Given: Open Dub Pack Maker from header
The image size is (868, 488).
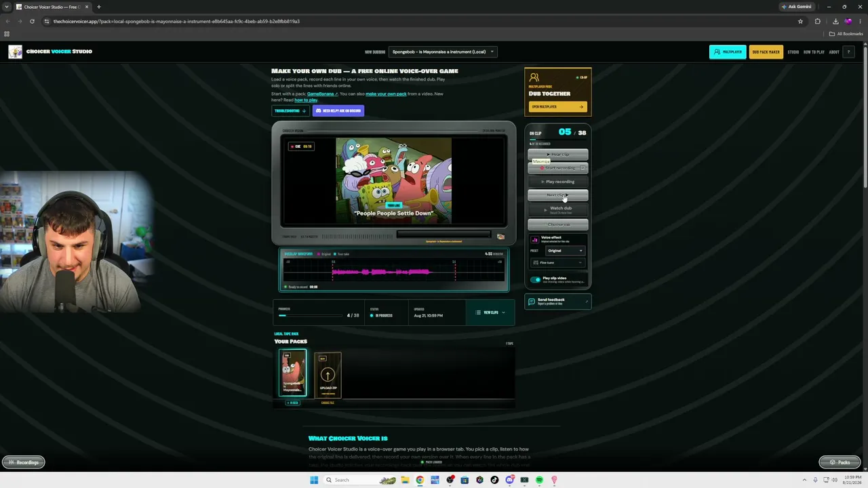Looking at the screenshot, I should click(x=766, y=52).
